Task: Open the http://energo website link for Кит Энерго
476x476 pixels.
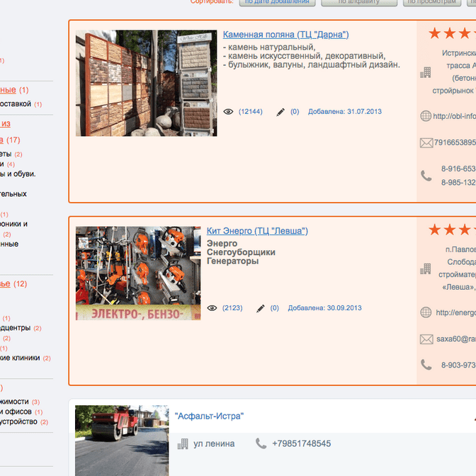Action: [455, 312]
